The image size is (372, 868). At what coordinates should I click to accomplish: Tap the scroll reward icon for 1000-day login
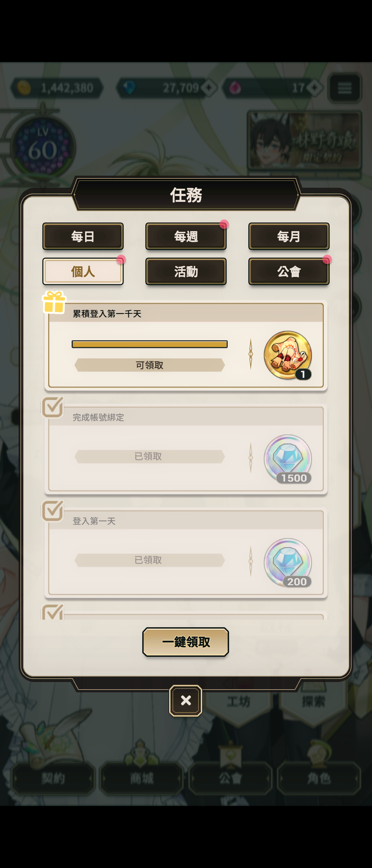pyautogui.click(x=288, y=355)
